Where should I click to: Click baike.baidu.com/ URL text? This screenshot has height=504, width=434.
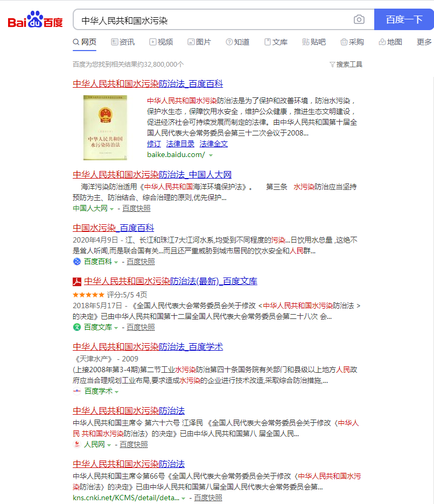[176, 154]
